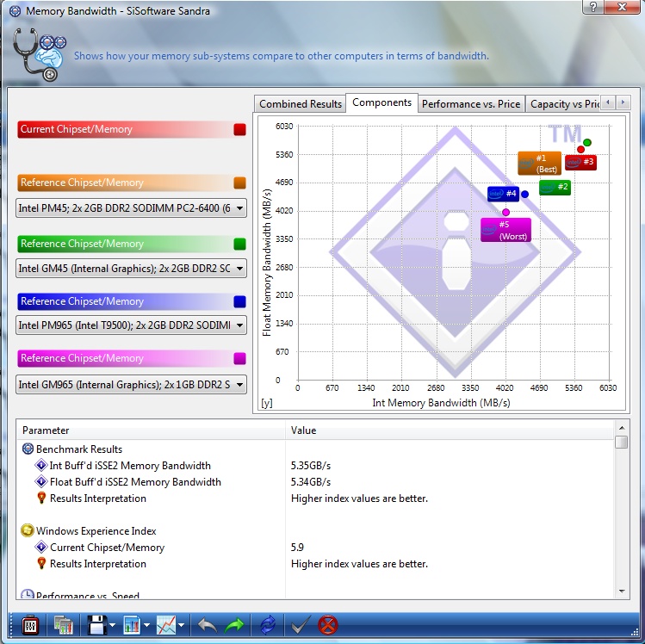Image resolution: width=645 pixels, height=644 pixels.
Task: Click the Parameter column header
Action: pos(151,430)
